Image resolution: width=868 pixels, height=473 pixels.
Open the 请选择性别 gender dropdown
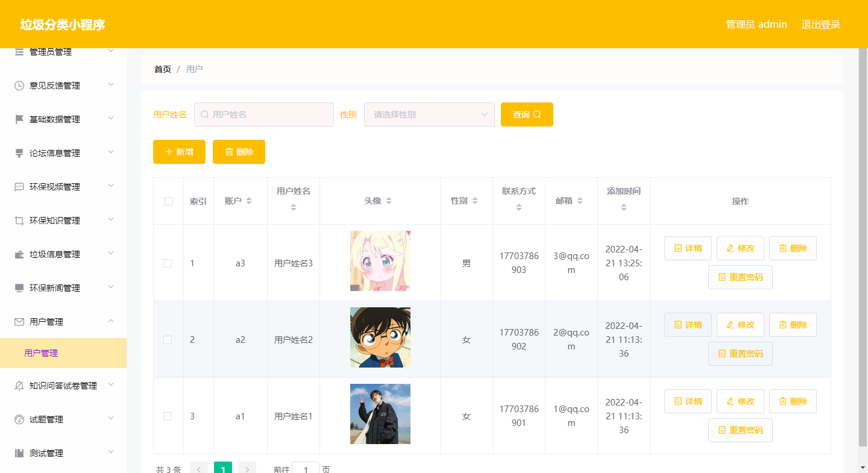coord(429,114)
